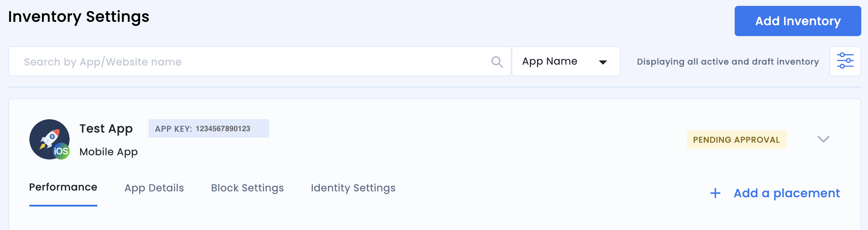Focus the Search by App/Website name field
The width and height of the screenshot is (868, 230).
(x=252, y=62)
